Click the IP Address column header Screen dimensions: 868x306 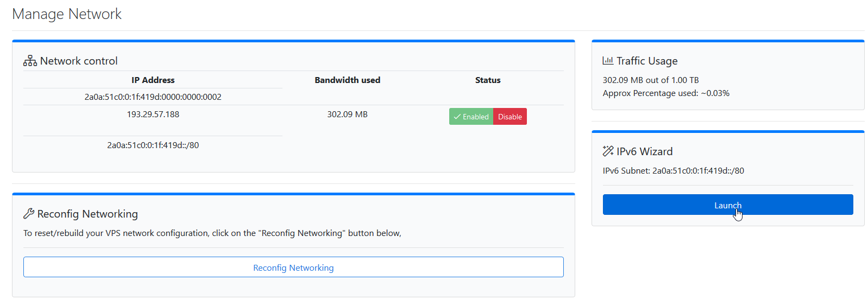click(x=153, y=80)
